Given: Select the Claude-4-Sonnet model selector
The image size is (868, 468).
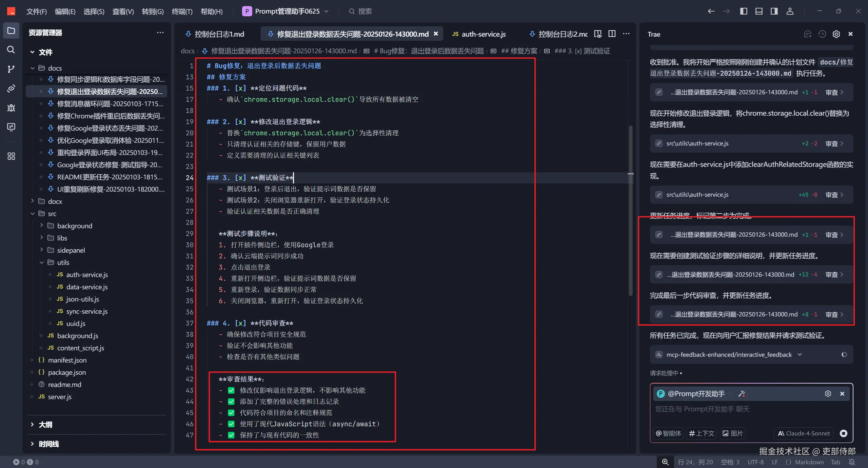Looking at the screenshot, I should coord(804,433).
